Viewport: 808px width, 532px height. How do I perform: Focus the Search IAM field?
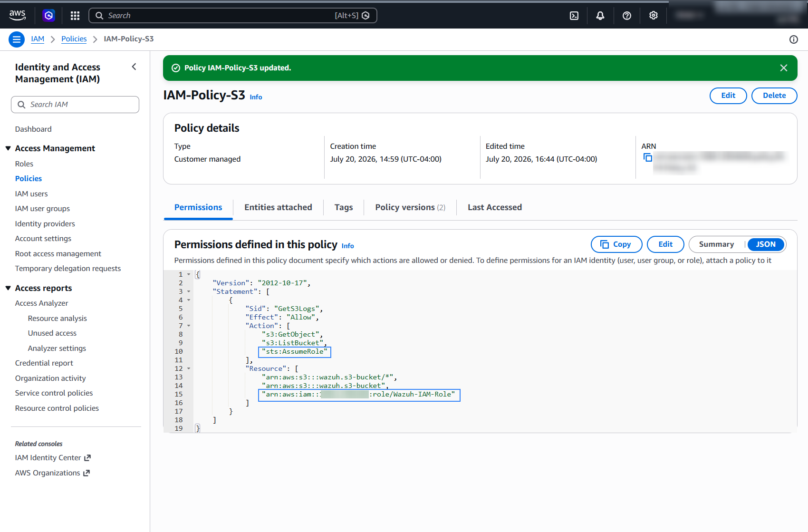[x=75, y=105]
